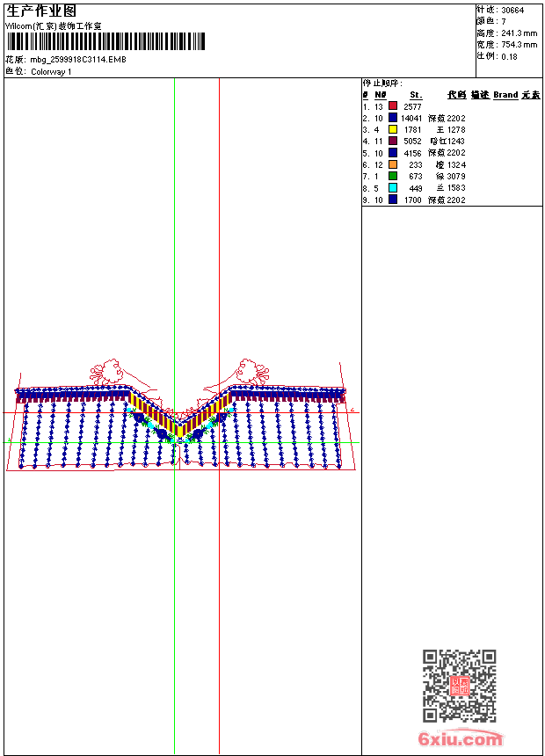Click the blue swatch beside 1700 stitches
The width and height of the screenshot is (545, 756).
pyautogui.click(x=393, y=200)
